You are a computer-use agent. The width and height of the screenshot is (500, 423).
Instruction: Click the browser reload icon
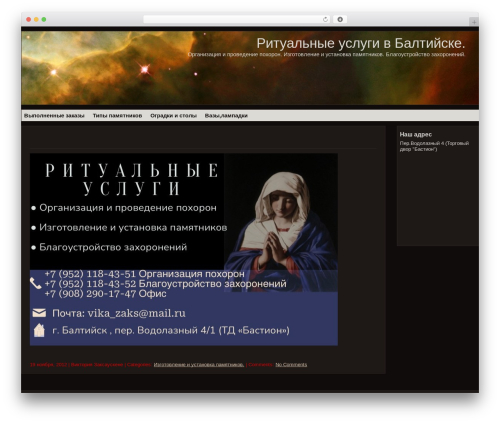pos(325,20)
